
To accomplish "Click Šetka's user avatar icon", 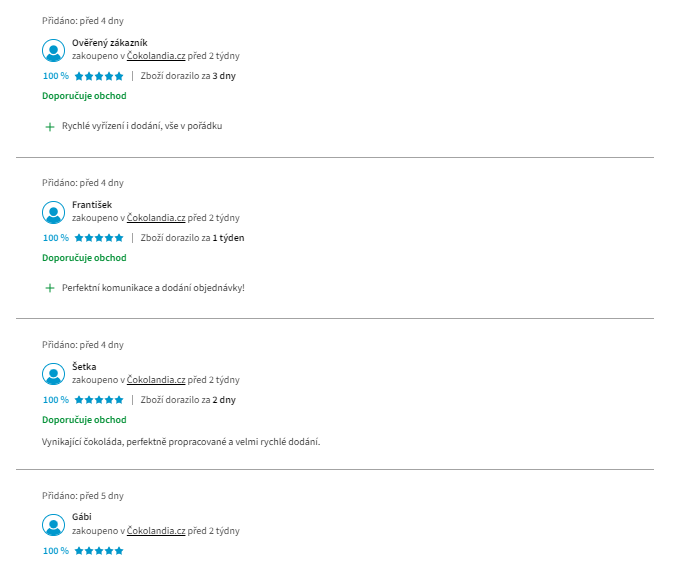I will (x=54, y=374).
